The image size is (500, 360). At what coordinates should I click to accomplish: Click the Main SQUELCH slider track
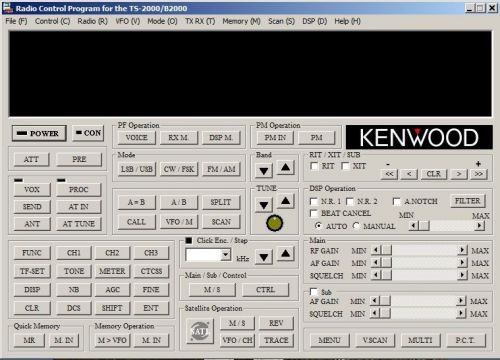point(420,275)
